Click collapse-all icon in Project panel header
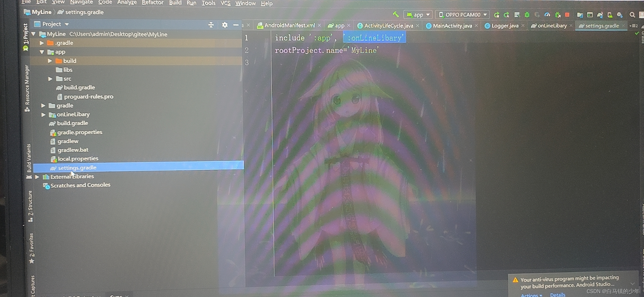The height and width of the screenshot is (297, 644). (x=211, y=25)
